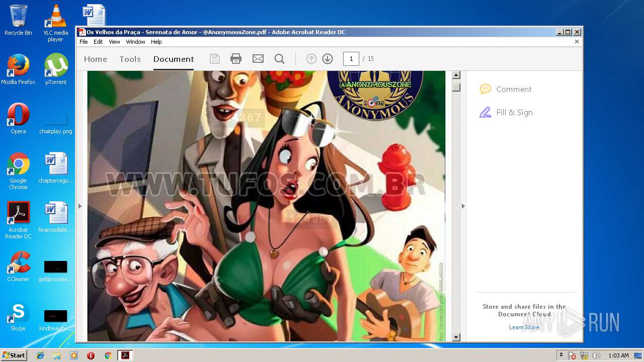Open the Help menu
The image size is (644, 362).
point(156,42)
